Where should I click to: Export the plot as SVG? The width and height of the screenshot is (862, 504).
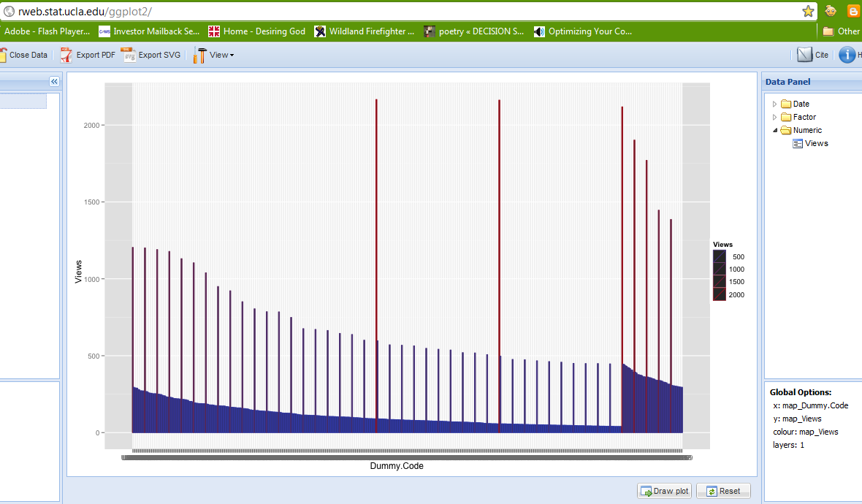pos(151,55)
